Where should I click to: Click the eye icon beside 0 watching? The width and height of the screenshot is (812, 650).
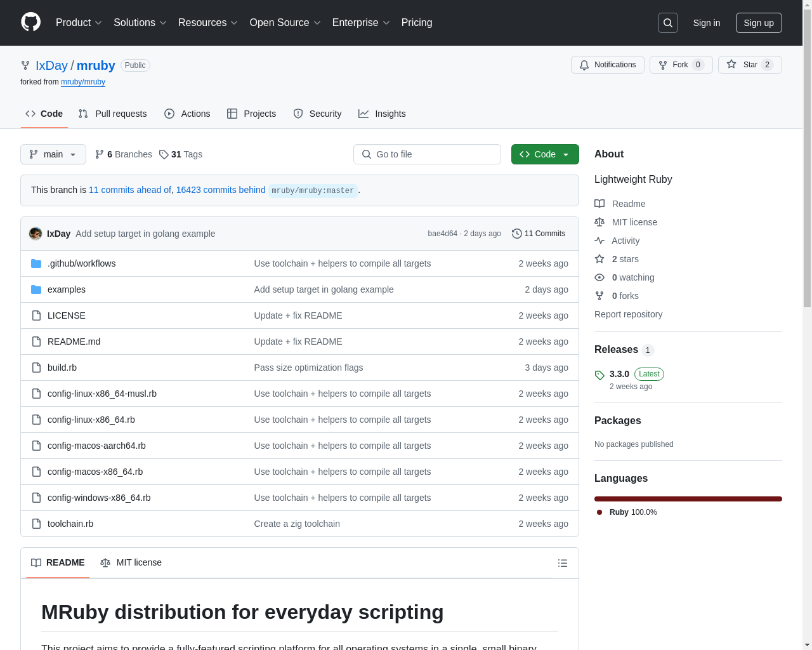[x=599, y=277]
